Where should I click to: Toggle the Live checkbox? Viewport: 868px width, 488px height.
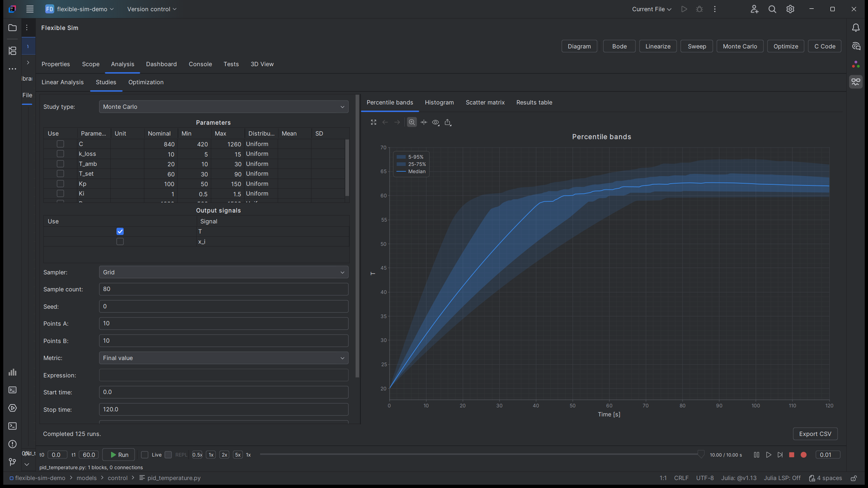[x=145, y=455]
